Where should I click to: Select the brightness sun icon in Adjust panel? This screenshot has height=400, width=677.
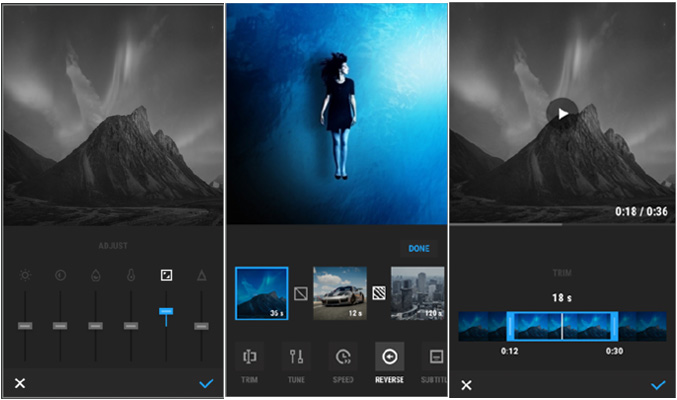[25, 275]
